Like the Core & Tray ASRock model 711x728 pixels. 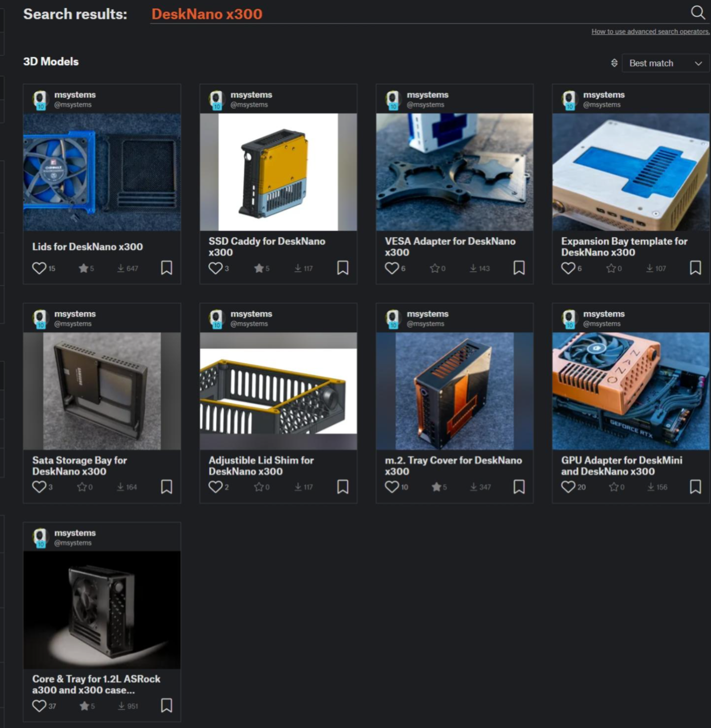click(39, 706)
